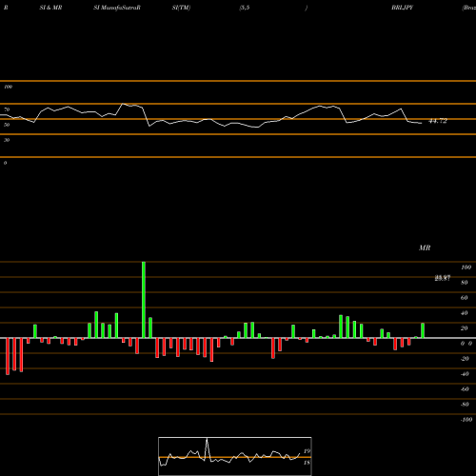Screen dimensions: 476x476
Task: Click the MR panel title
Action: [x=425, y=248]
